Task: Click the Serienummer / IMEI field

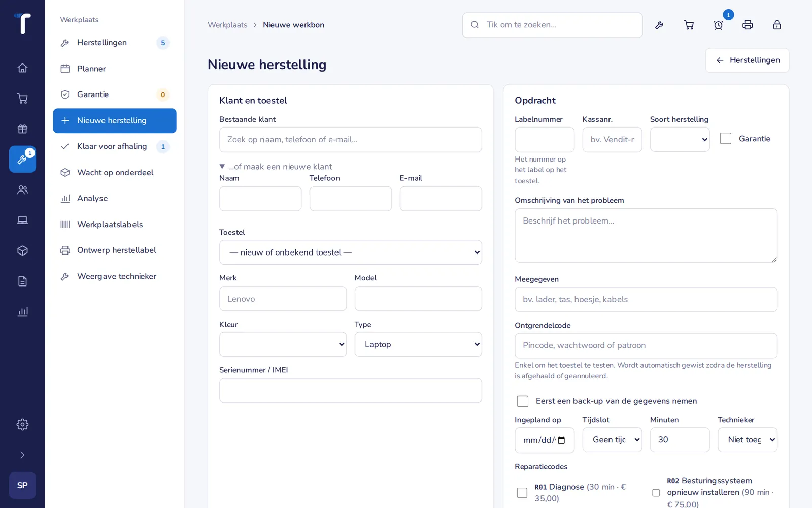Action: click(x=351, y=391)
